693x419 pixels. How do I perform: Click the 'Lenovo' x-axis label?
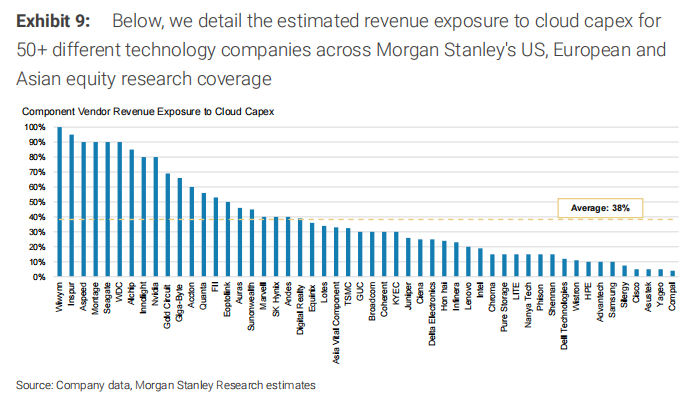[468, 296]
